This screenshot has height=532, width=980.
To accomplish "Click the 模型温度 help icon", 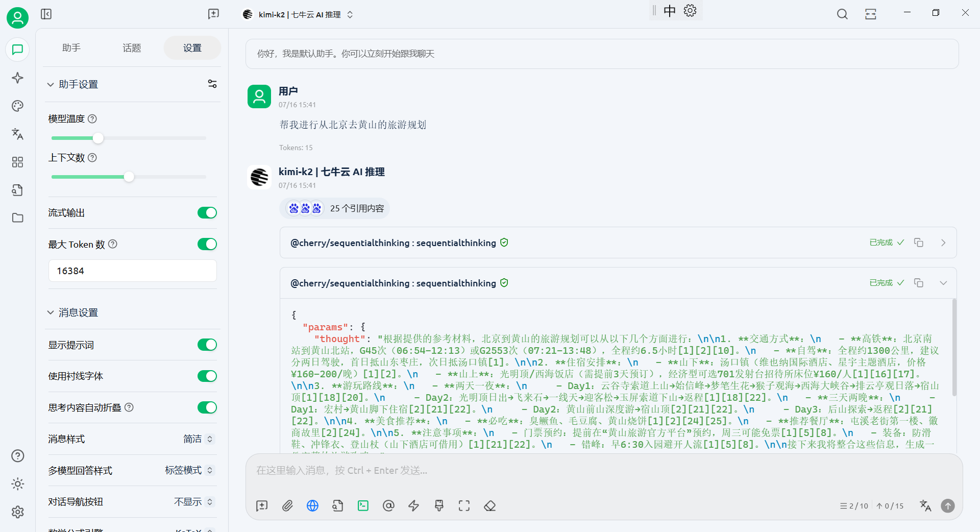I will click(x=92, y=118).
